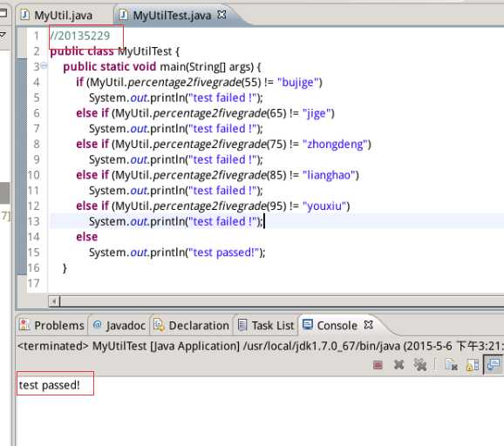This screenshot has height=446, width=504.
Task: Click the Java file icon on MyUtil.java tab
Action: click(x=24, y=15)
